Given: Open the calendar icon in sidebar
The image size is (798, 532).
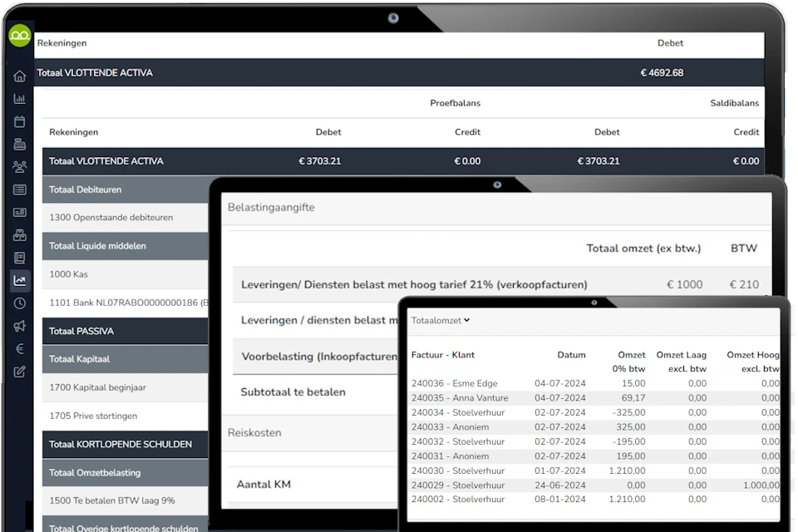Looking at the screenshot, I should point(20,122).
